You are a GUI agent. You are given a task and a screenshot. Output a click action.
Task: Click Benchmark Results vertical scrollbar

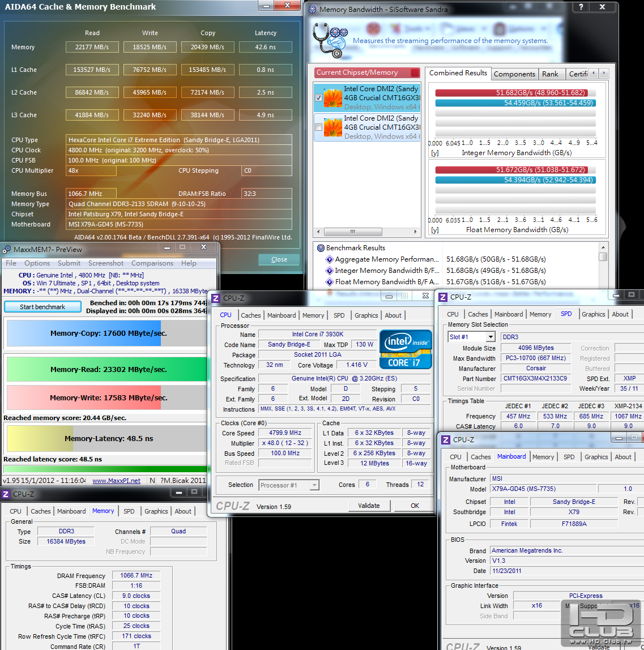(603, 266)
